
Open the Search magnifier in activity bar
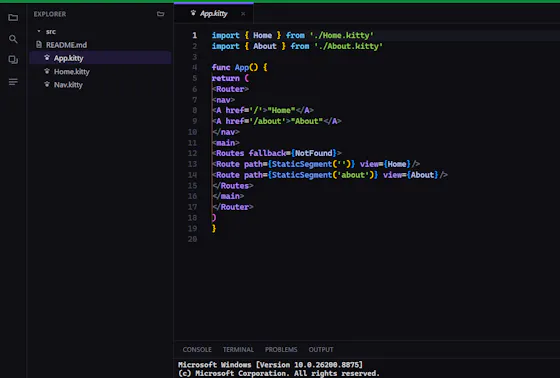pyautogui.click(x=13, y=39)
